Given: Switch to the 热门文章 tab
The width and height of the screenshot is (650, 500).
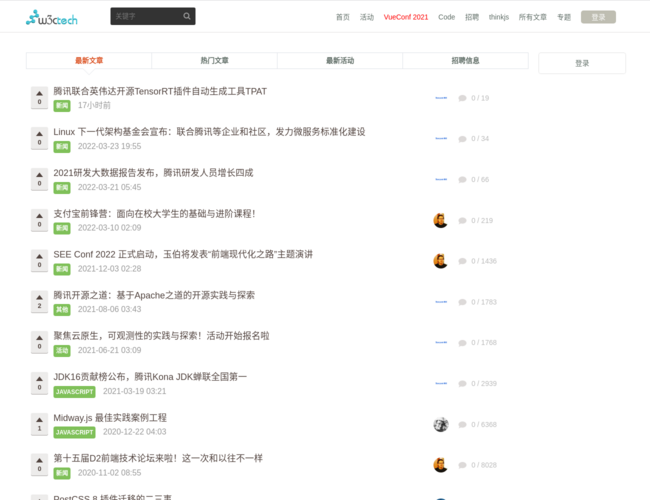Looking at the screenshot, I should point(214,61).
